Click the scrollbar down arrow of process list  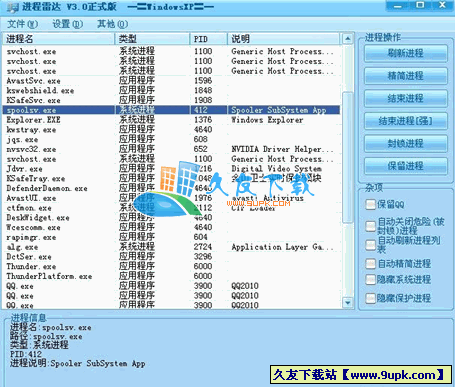348,303
